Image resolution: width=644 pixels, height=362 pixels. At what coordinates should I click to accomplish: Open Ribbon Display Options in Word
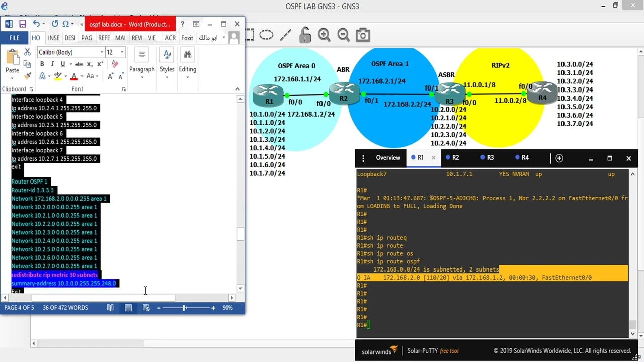pos(196,24)
